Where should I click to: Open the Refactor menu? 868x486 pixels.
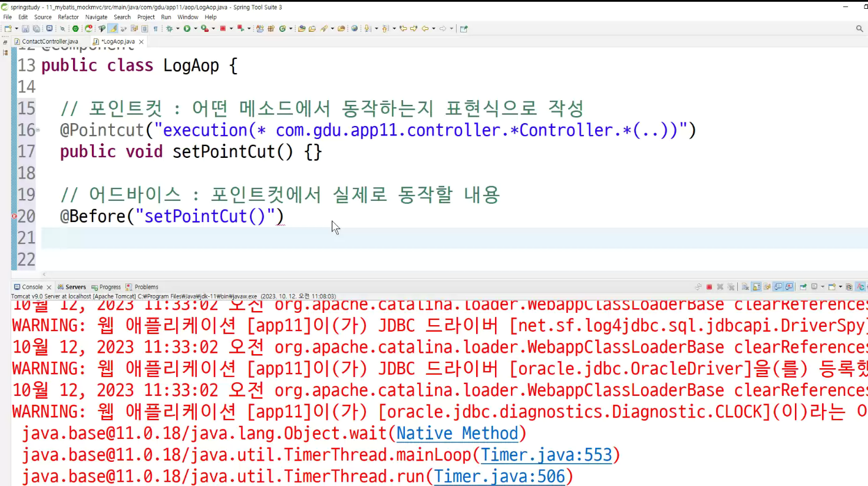[x=68, y=17]
